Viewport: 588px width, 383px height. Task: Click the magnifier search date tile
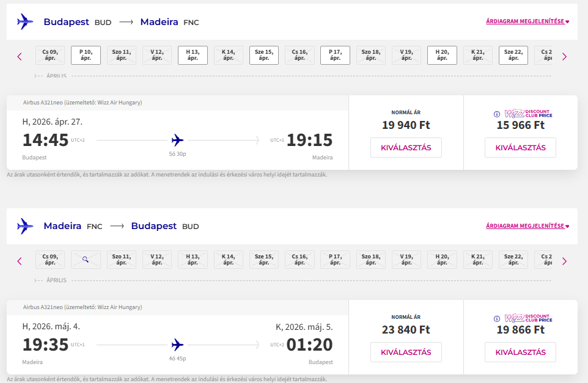[x=86, y=260]
